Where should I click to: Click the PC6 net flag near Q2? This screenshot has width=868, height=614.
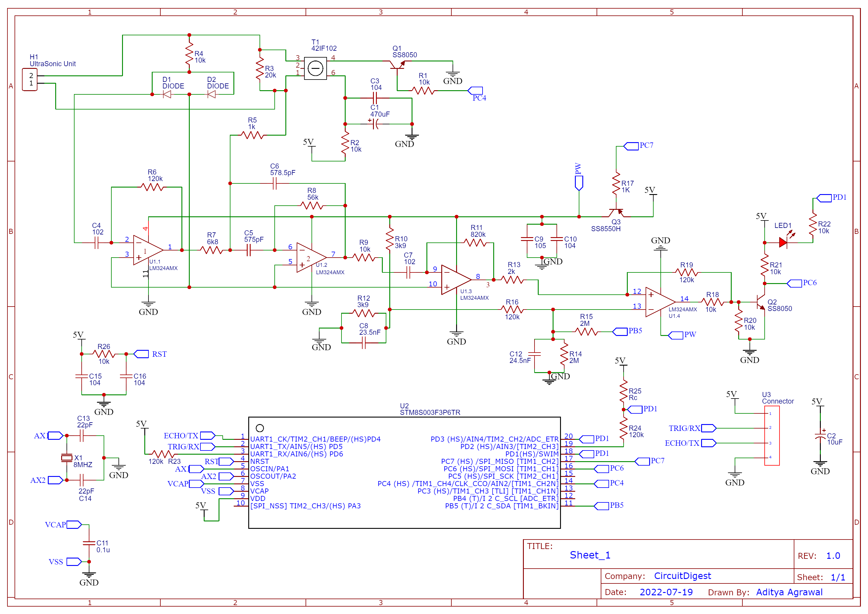[x=794, y=284]
